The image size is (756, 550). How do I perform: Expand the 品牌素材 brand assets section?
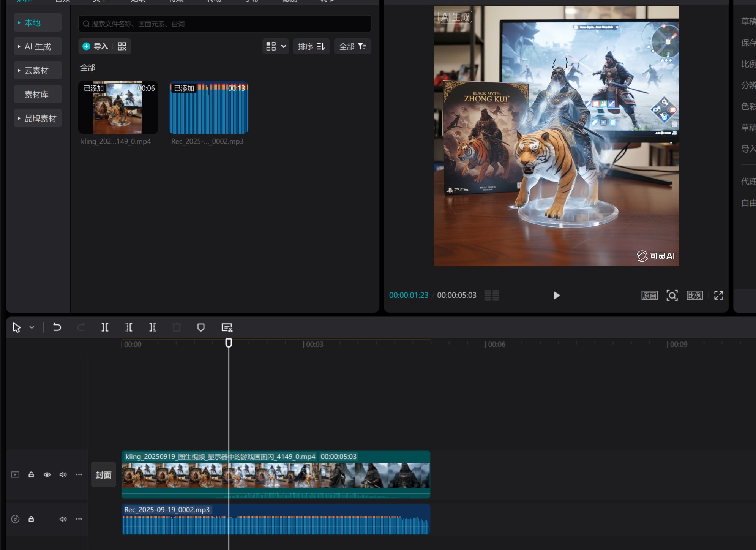(38, 119)
